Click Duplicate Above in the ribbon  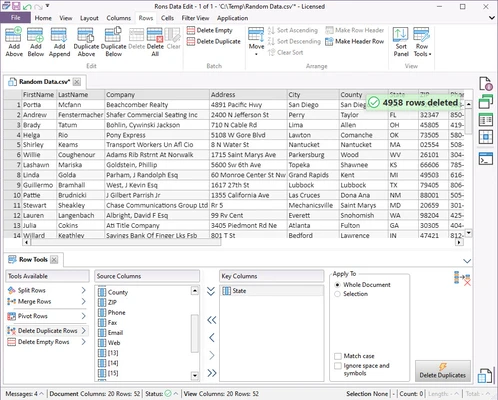tap(86, 42)
